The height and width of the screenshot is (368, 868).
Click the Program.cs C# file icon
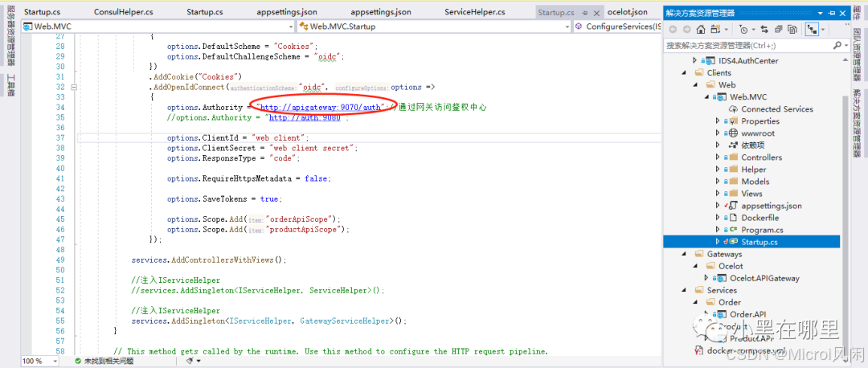(x=733, y=230)
